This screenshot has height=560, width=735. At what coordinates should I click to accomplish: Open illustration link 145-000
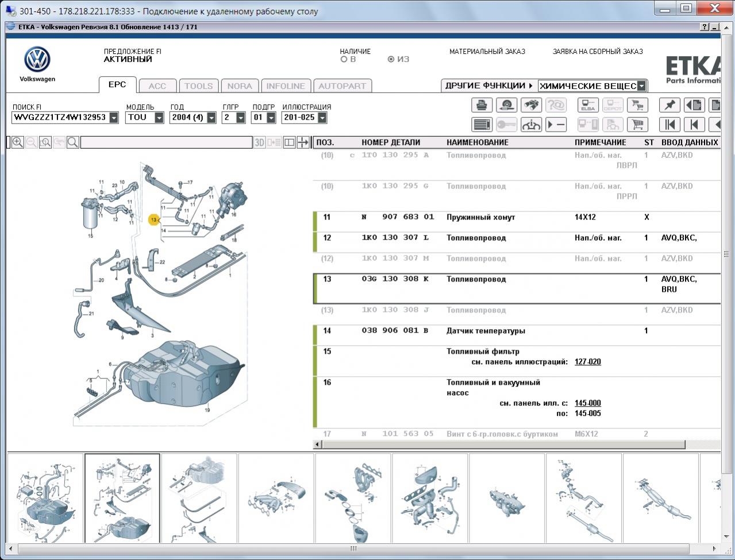pos(587,403)
